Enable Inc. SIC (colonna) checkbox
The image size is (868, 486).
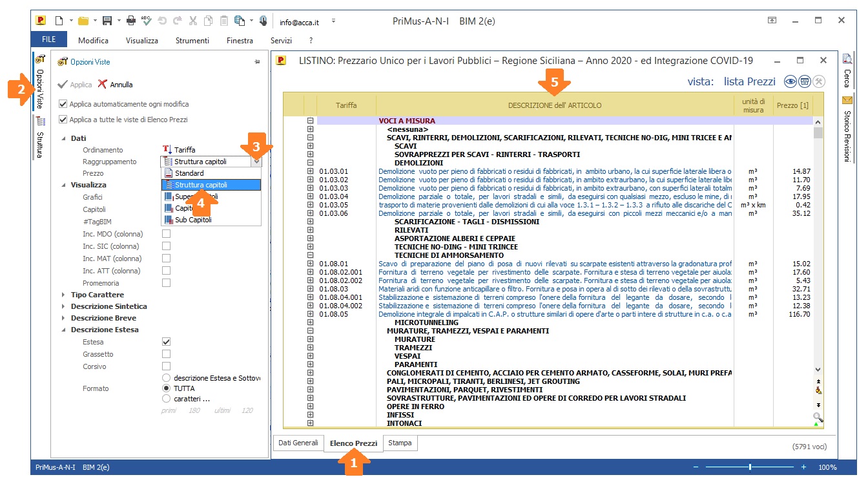pos(167,246)
